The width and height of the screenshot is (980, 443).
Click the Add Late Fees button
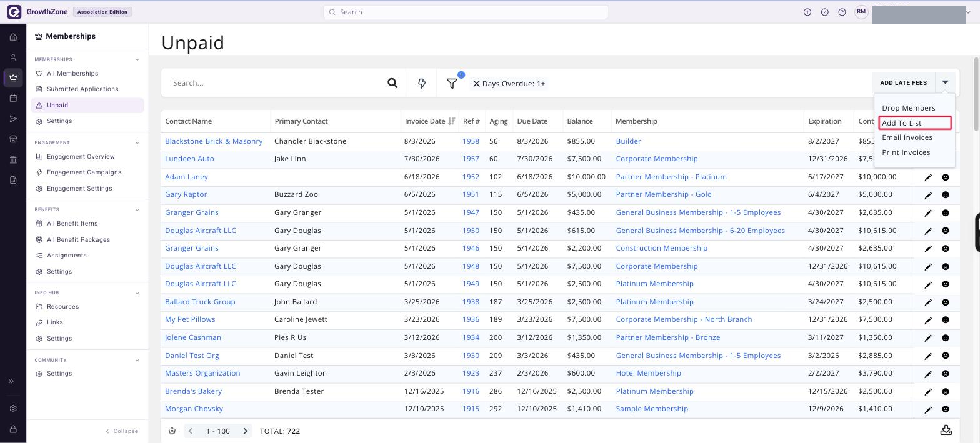pos(904,82)
